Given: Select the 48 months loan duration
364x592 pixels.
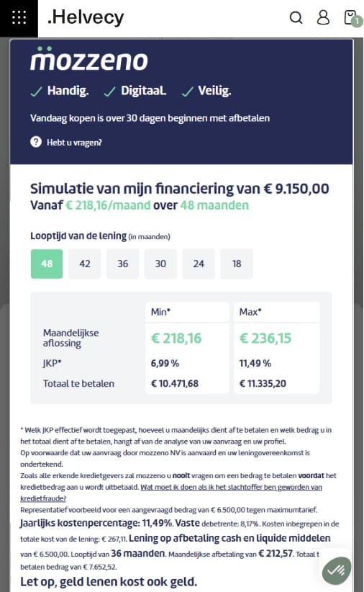Looking at the screenshot, I should 47,264.
